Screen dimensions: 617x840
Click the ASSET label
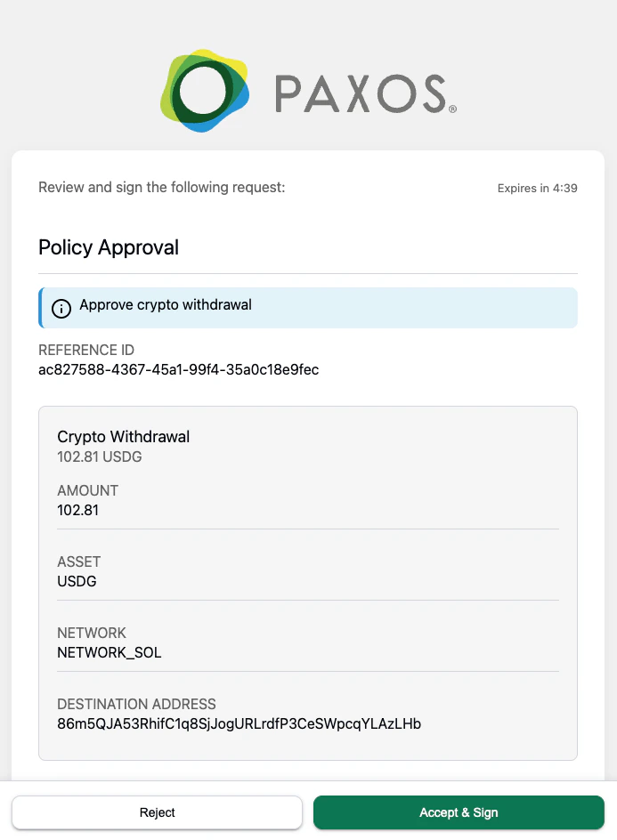tap(79, 562)
